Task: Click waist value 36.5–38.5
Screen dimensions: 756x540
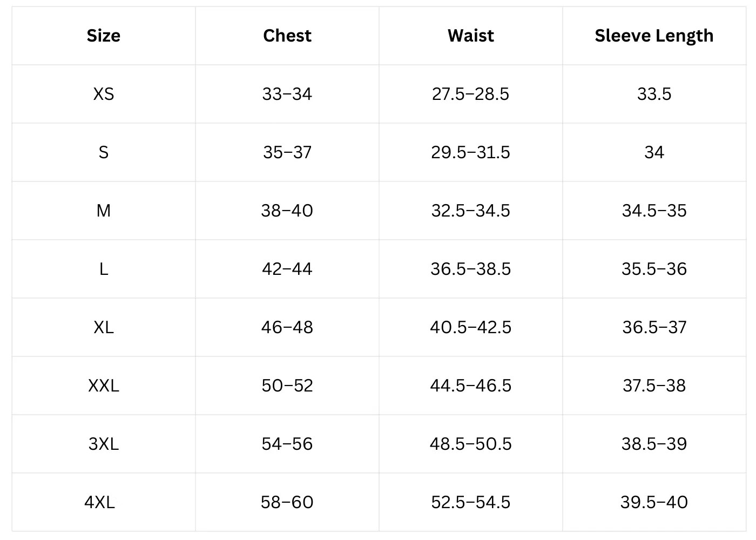Action: pos(470,269)
